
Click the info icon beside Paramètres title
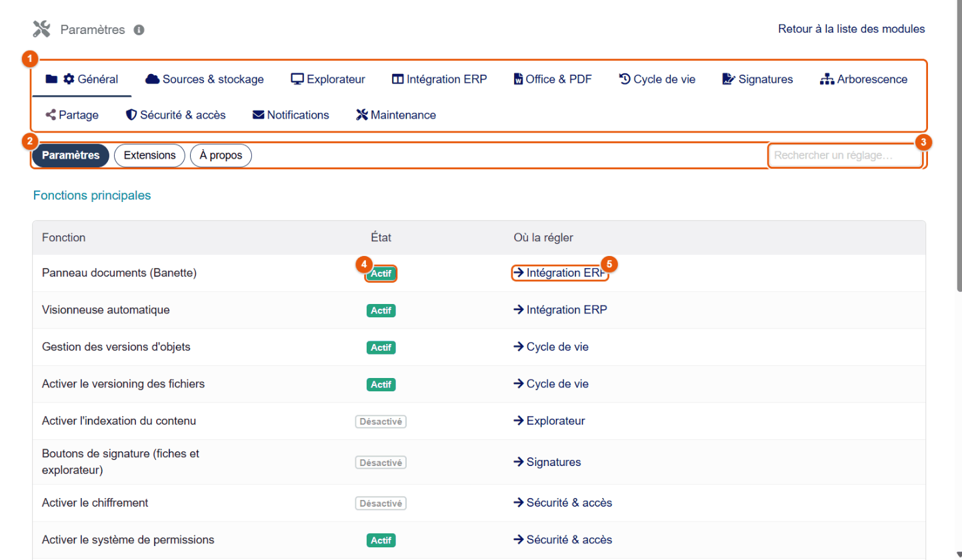139,30
